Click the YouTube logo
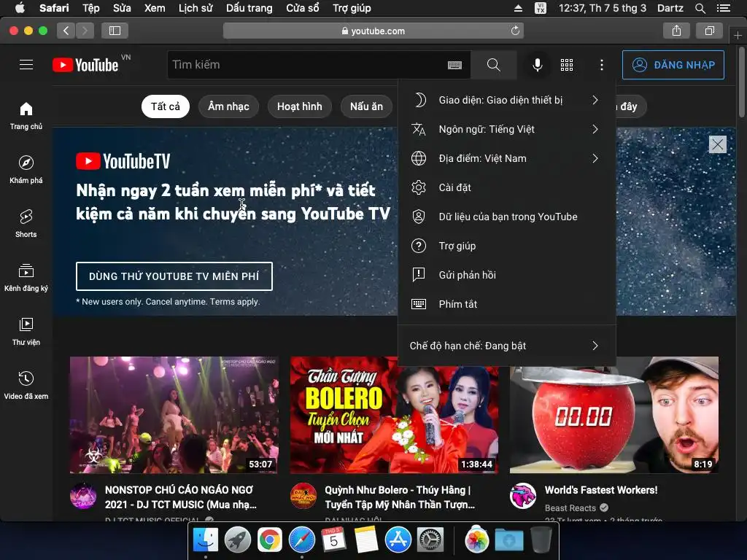 click(x=86, y=65)
